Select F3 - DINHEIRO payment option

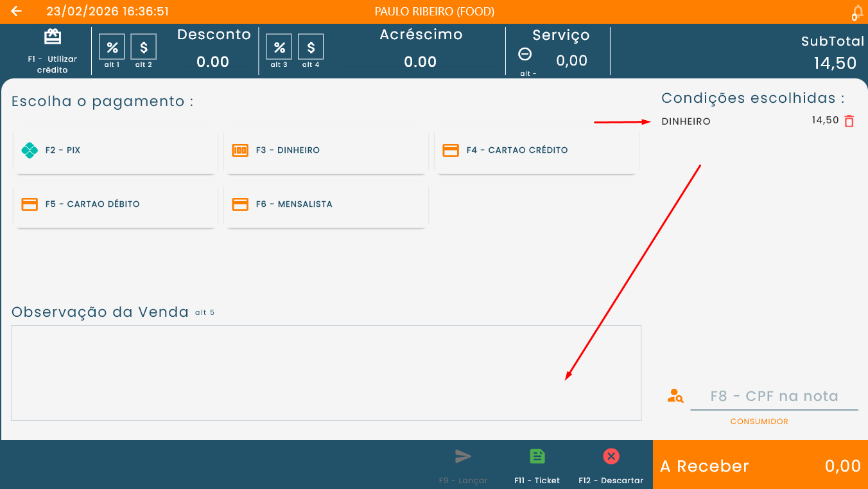[x=325, y=150]
